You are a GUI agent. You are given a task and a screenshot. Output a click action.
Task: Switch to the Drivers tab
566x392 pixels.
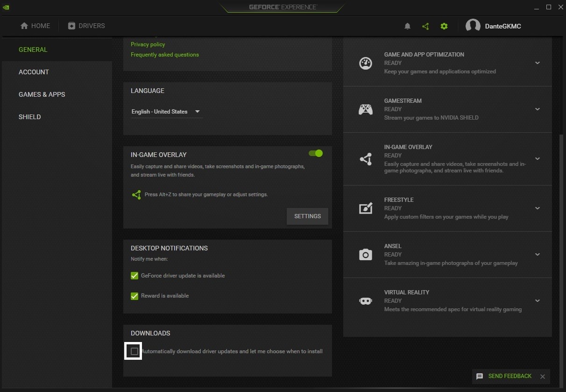click(86, 26)
